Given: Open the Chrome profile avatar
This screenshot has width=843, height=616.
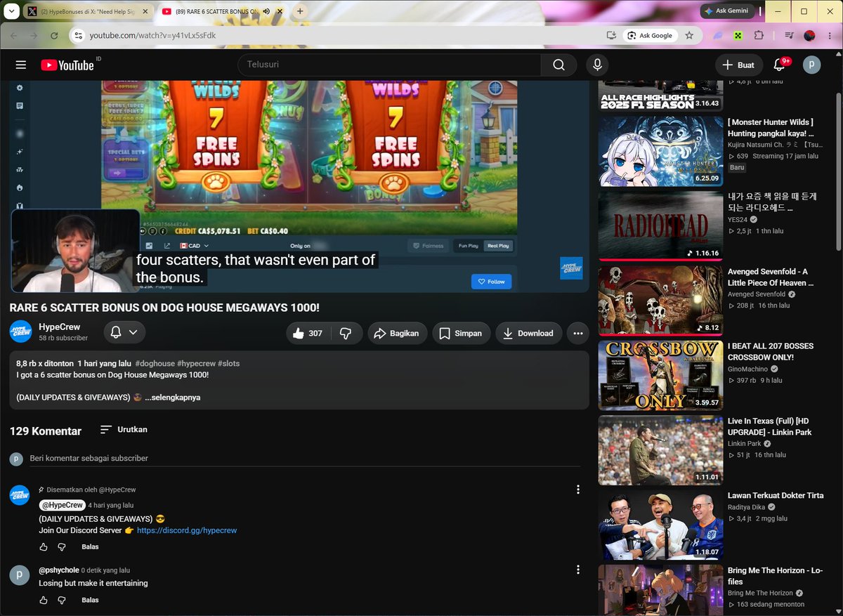Looking at the screenshot, I should pos(809,35).
